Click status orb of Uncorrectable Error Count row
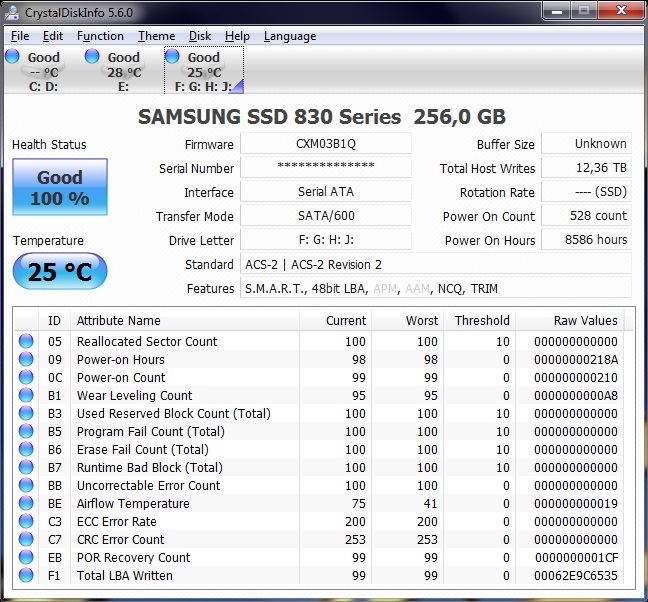Image resolution: width=648 pixels, height=602 pixels. pyautogui.click(x=26, y=485)
